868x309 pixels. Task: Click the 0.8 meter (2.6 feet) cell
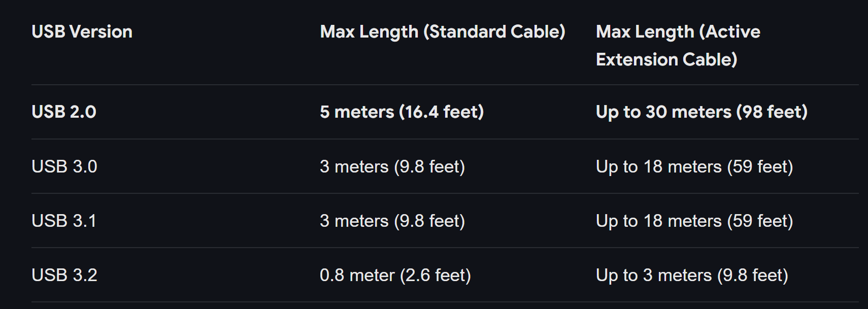[395, 275]
